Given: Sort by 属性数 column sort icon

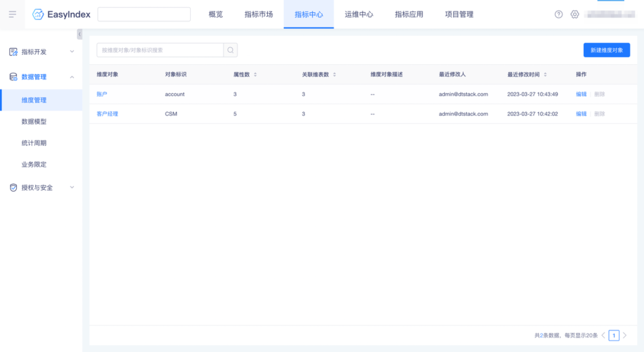Looking at the screenshot, I should (x=255, y=74).
